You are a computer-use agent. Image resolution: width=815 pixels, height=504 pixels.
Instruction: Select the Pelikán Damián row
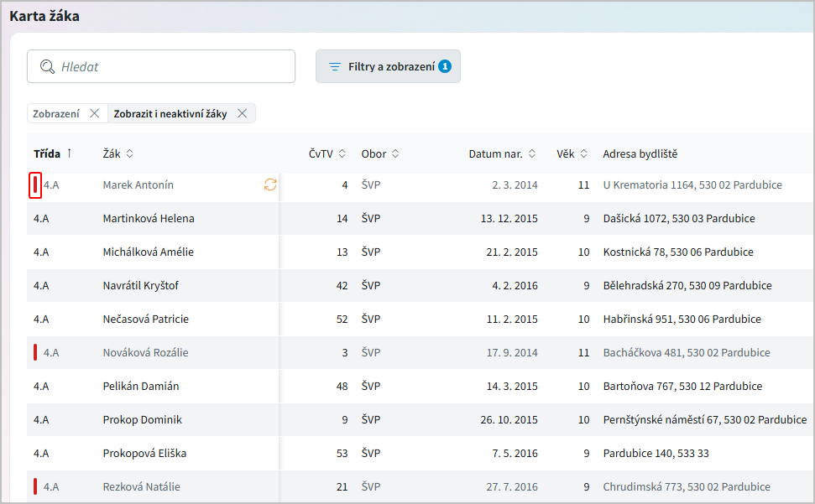(x=141, y=386)
